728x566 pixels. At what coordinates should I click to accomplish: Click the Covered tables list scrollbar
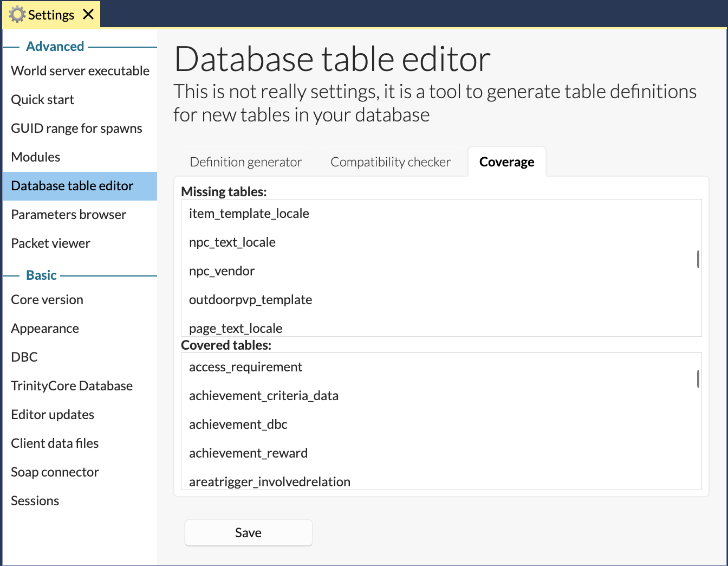698,379
